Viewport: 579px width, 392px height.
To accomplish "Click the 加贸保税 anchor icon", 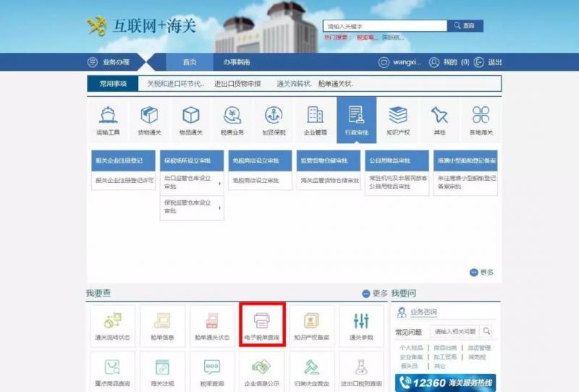I will click(274, 119).
